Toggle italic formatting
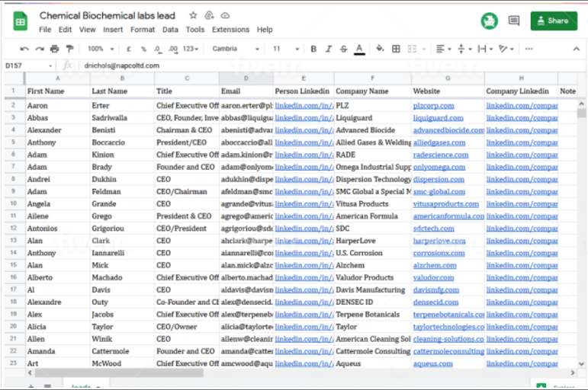 (x=329, y=49)
